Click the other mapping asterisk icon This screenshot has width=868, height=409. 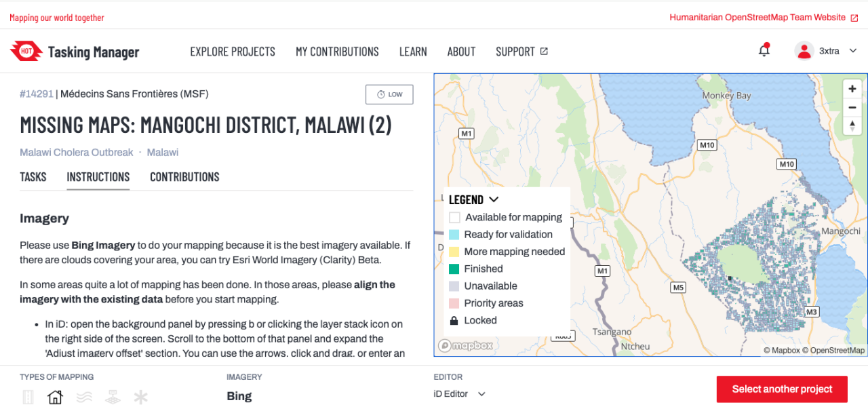pyautogui.click(x=140, y=397)
